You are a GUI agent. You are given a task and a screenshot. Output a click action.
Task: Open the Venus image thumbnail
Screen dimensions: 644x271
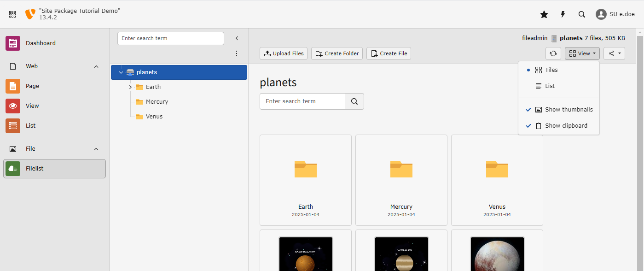(x=401, y=254)
